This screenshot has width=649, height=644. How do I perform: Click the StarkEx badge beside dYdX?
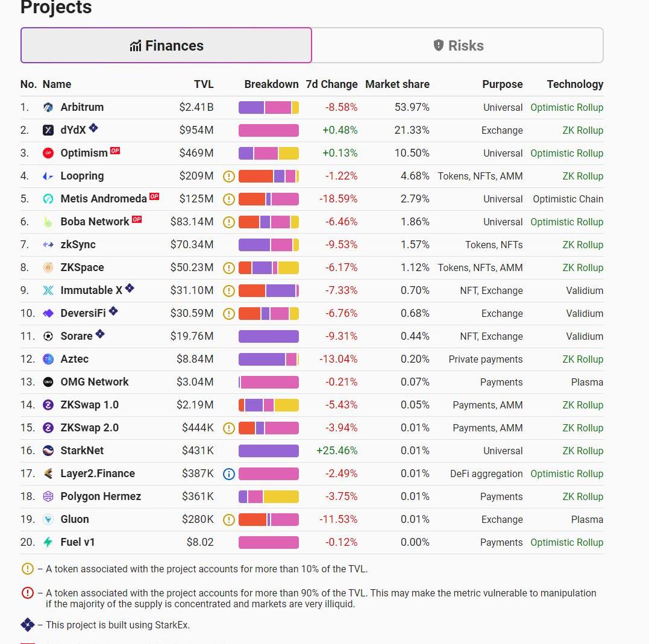[93, 128]
